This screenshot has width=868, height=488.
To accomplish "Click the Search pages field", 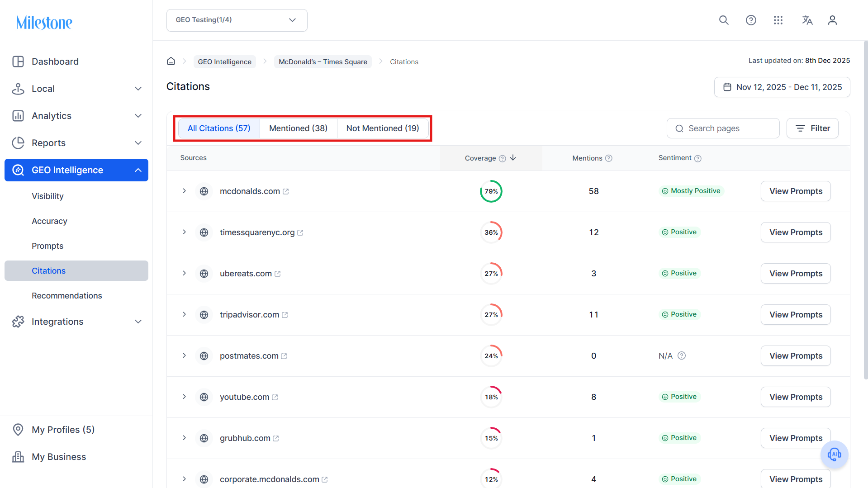I will [x=723, y=128].
